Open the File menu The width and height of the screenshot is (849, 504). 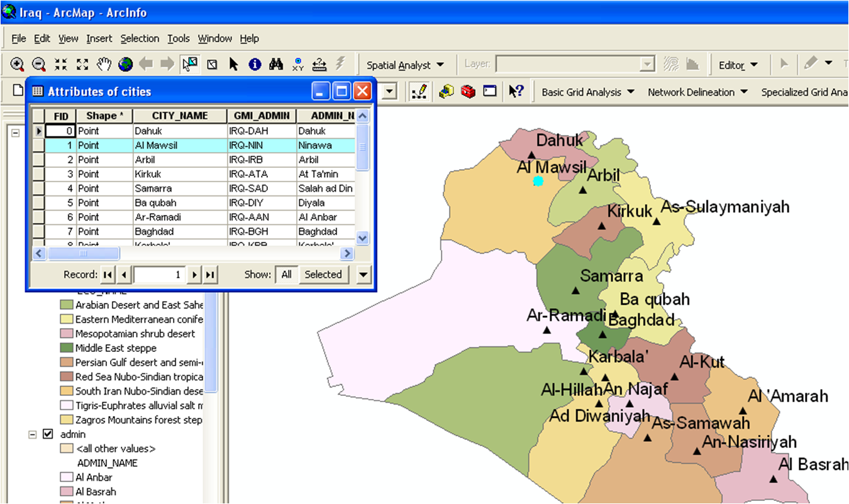[x=19, y=38]
